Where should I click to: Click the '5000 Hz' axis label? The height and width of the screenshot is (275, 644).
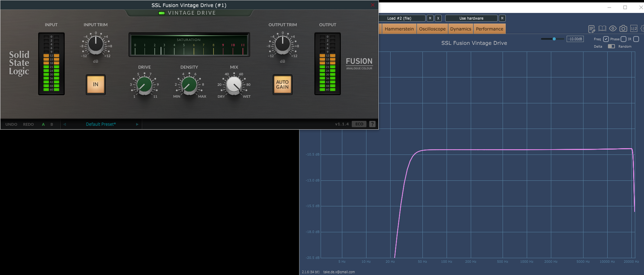coord(583,262)
